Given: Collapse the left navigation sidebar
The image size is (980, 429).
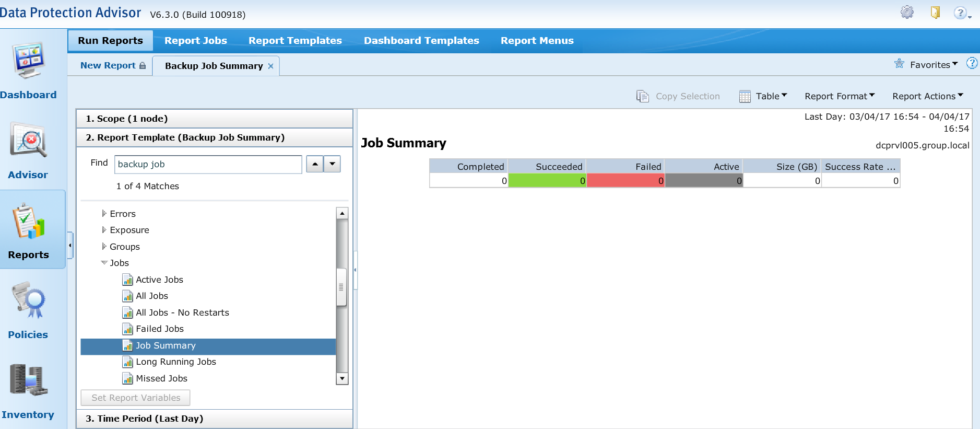Looking at the screenshot, I should [70, 245].
